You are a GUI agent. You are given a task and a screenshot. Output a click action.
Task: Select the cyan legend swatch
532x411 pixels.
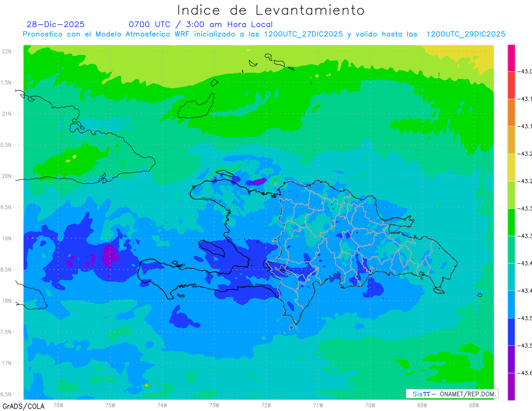tap(511, 277)
